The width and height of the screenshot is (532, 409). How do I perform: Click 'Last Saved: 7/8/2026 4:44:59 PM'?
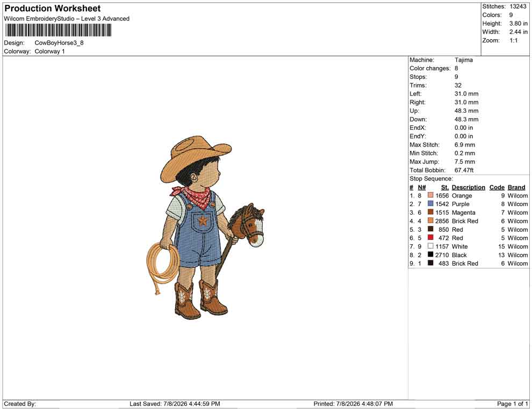point(175,404)
